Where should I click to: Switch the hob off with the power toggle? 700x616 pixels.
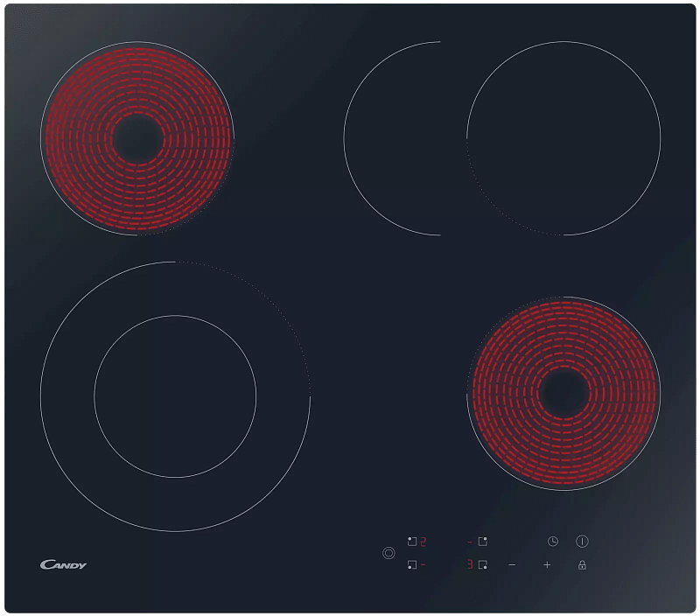click(582, 541)
